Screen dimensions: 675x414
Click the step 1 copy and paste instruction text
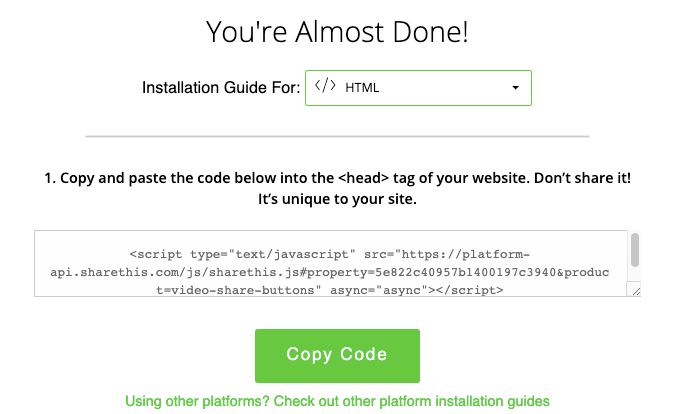[338, 188]
